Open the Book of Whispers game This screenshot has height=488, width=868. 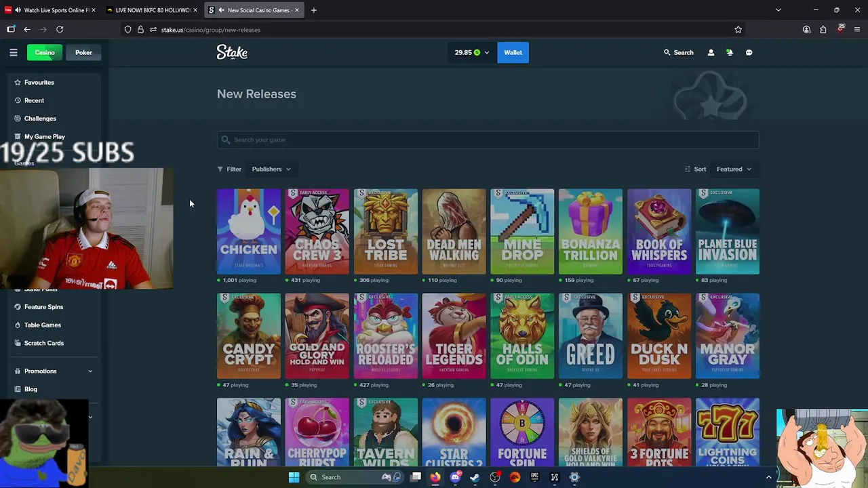point(659,231)
